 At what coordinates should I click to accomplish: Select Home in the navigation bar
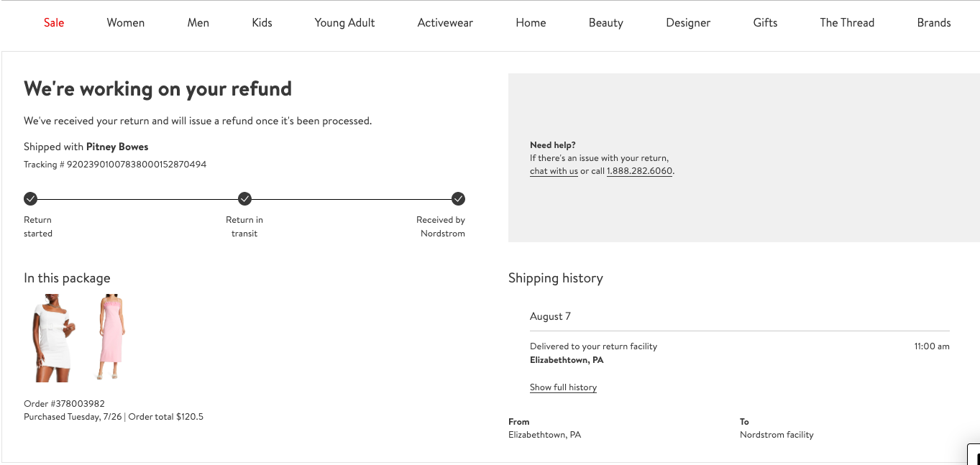tap(531, 23)
